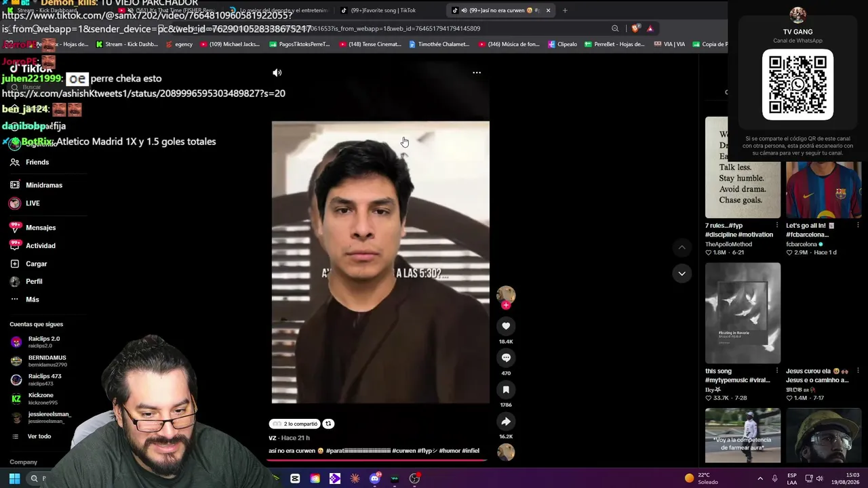Expand followed accounts with Ver todo
Screen dimensions: 868x488
[32, 436]
